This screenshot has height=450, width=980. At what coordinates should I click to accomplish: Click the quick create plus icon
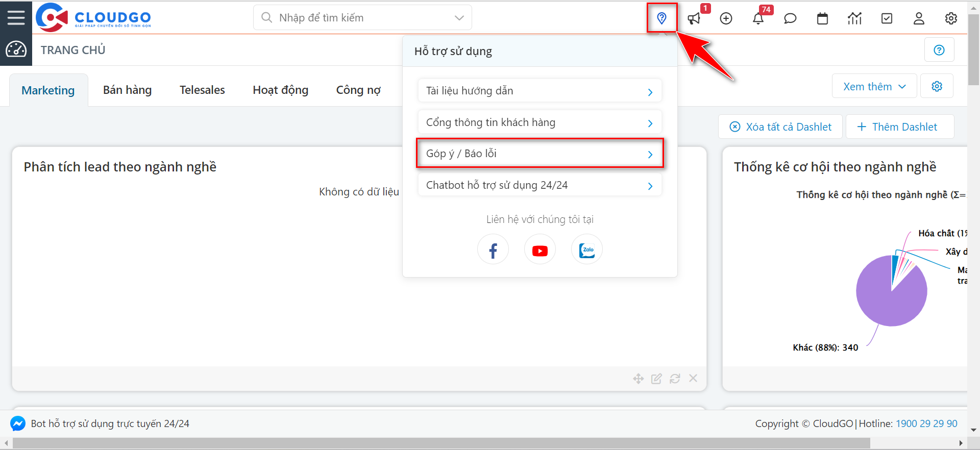[x=726, y=19]
